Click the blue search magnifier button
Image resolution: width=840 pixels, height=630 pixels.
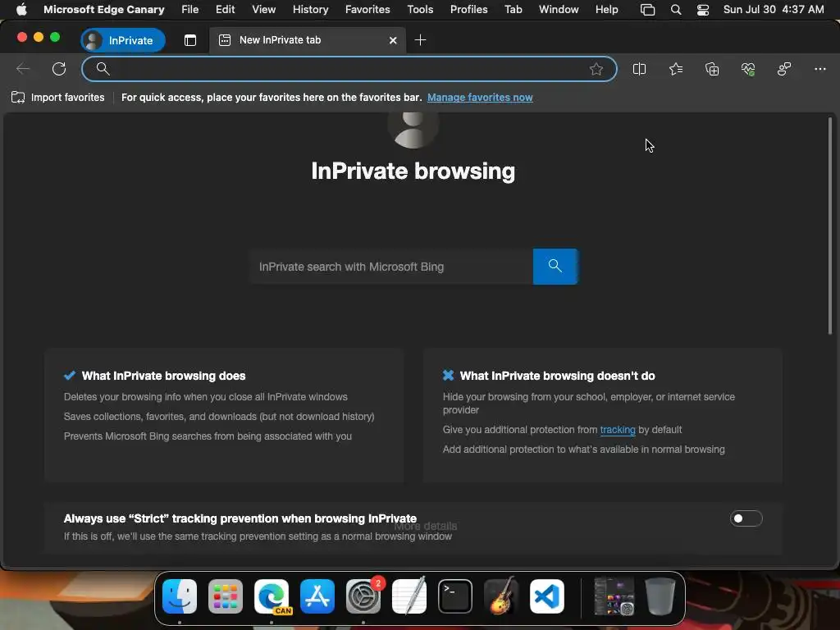555,267
